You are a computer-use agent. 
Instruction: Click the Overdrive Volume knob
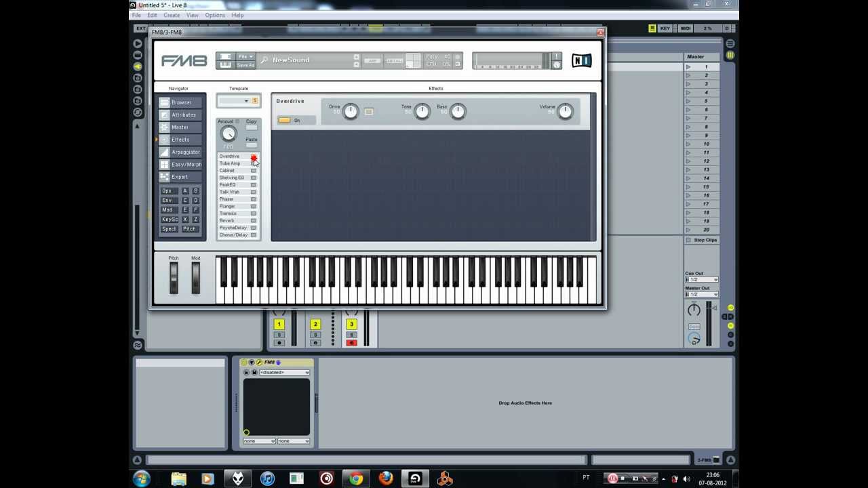[x=565, y=112]
